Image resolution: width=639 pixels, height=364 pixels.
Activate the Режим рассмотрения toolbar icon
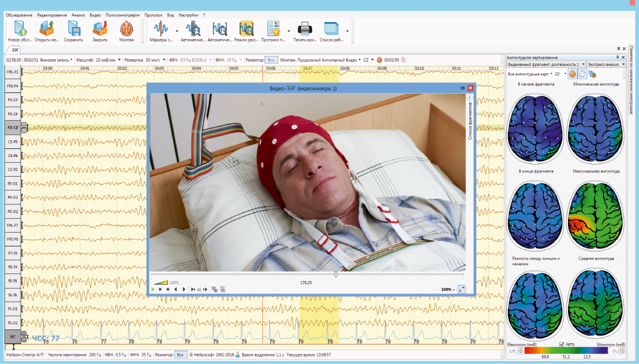247,29
